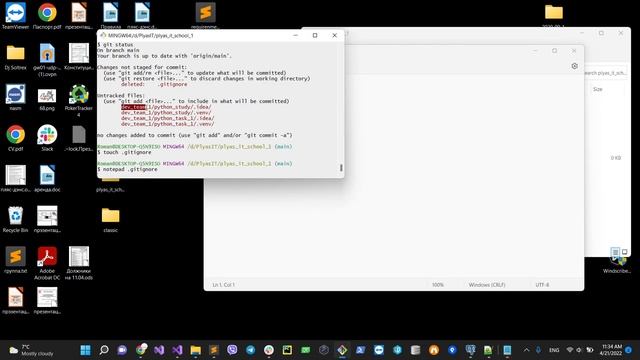640x360 pixels.
Task: Click the Size column header in Explorer window
Action: [x=598, y=89]
